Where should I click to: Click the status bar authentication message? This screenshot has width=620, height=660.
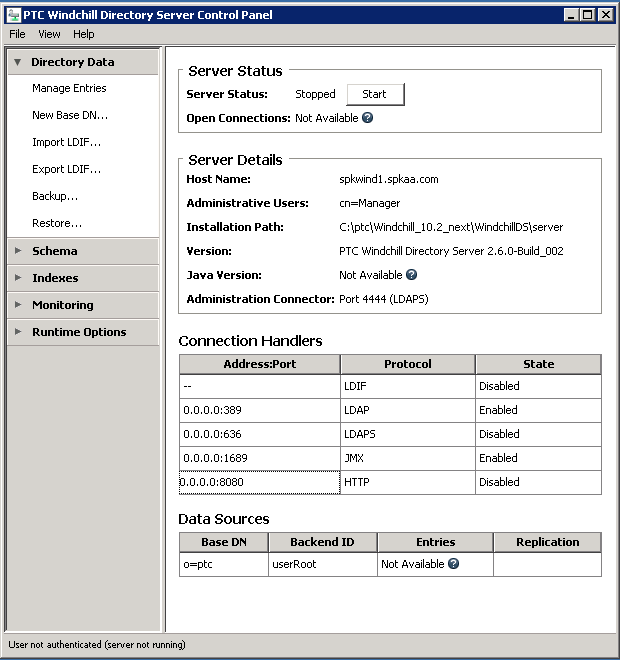pos(97,645)
